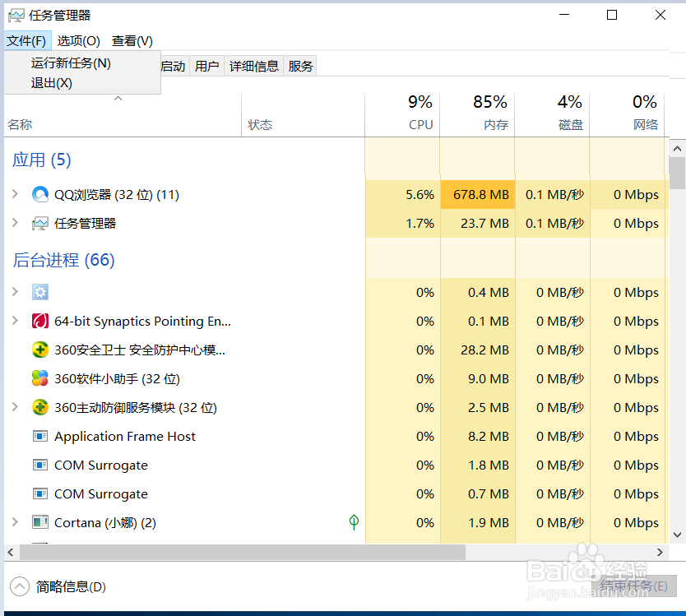
Task: Click the 任务管理器 application icon
Action: [40, 223]
